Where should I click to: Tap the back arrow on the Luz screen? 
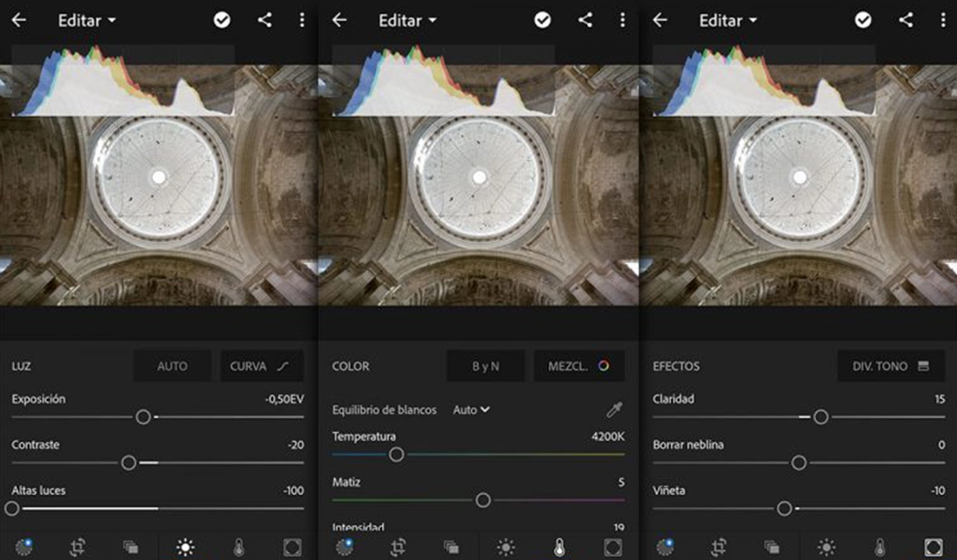(19, 20)
